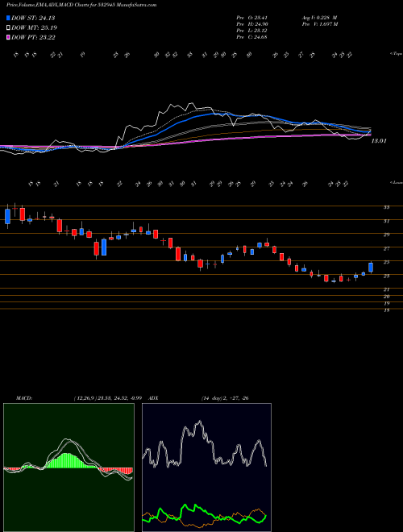This screenshot has height=532, width=403.
Task: Click the 27 price axis label
Action: coord(386,248)
